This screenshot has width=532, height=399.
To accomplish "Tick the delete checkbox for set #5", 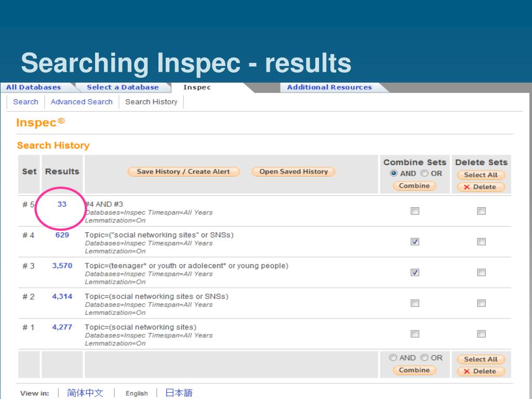I will tap(481, 211).
